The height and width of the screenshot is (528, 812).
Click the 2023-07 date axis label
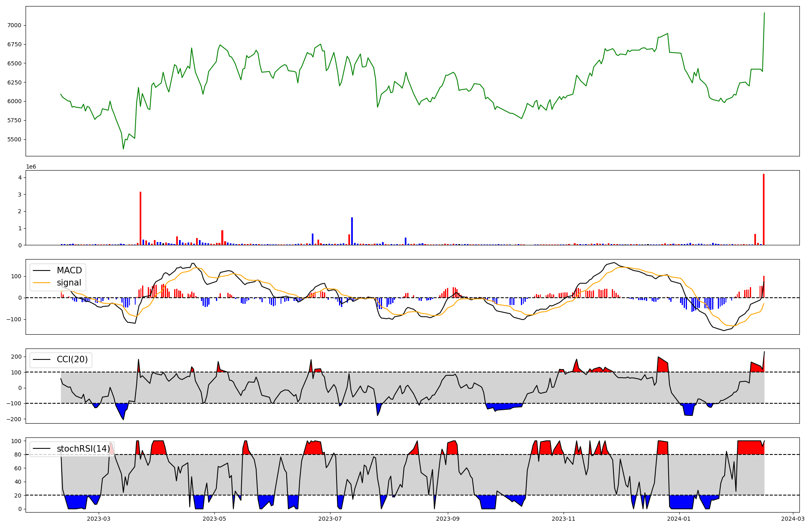coord(330,518)
